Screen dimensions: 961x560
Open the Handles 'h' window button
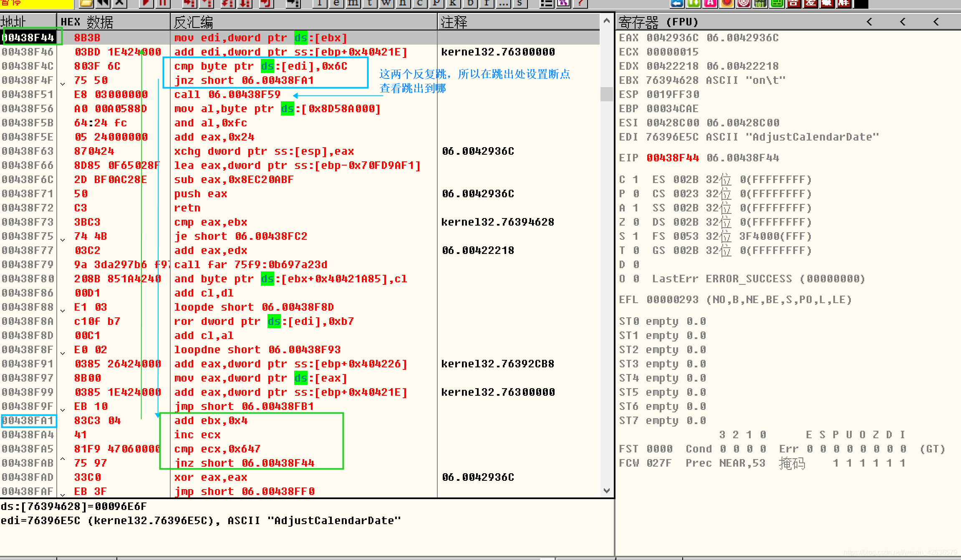403,3
